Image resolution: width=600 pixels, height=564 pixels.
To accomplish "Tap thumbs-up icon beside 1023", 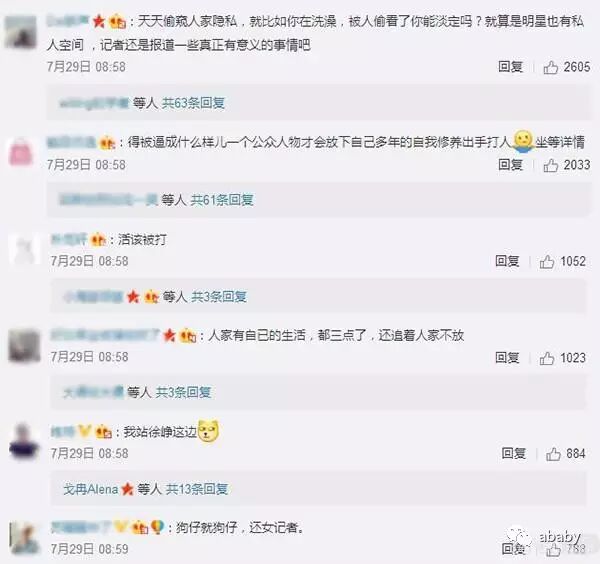I will tap(546, 358).
